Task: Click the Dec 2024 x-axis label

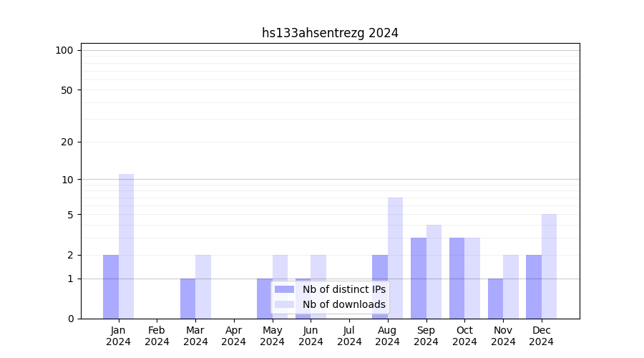Action: click(541, 336)
